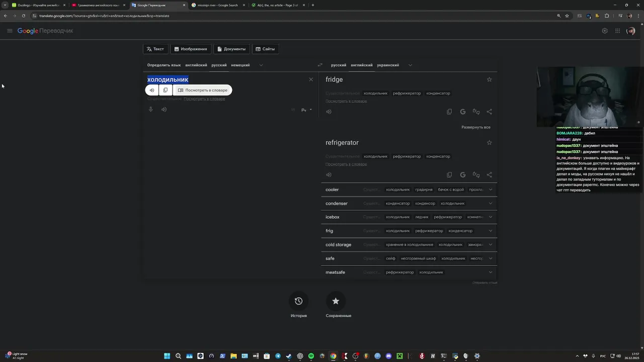Switch to the 'Документы' mode tab
644x362 pixels.
[x=231, y=49]
